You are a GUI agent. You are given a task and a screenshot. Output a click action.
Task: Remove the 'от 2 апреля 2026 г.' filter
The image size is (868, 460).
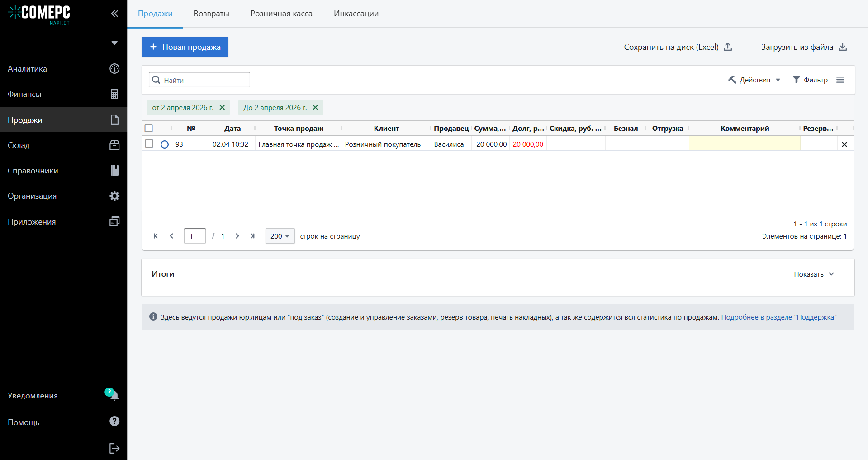click(222, 108)
